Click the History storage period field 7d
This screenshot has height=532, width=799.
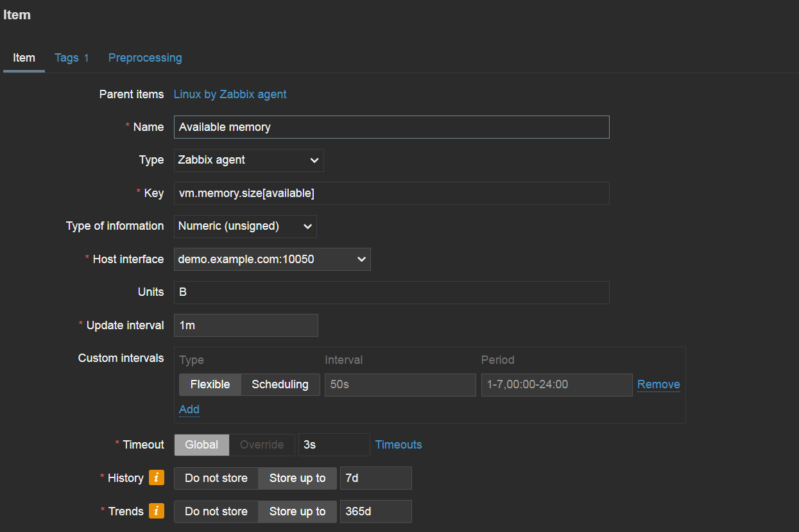tap(376, 478)
